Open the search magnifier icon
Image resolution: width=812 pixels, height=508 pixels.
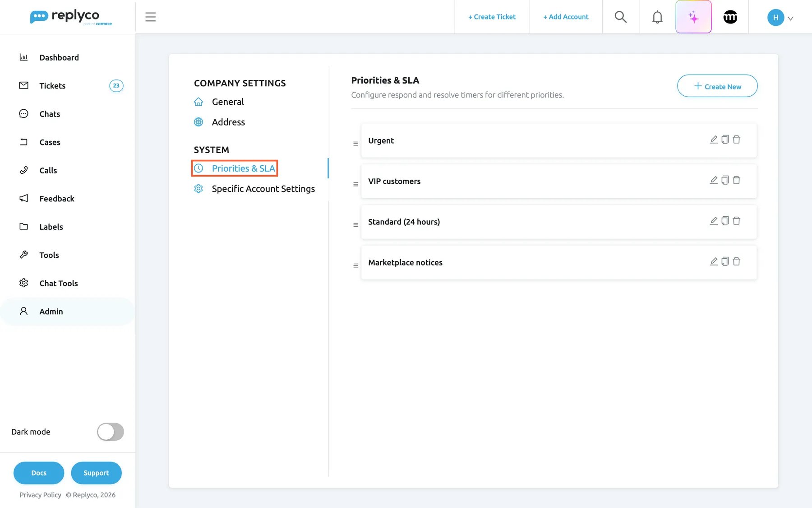click(621, 17)
